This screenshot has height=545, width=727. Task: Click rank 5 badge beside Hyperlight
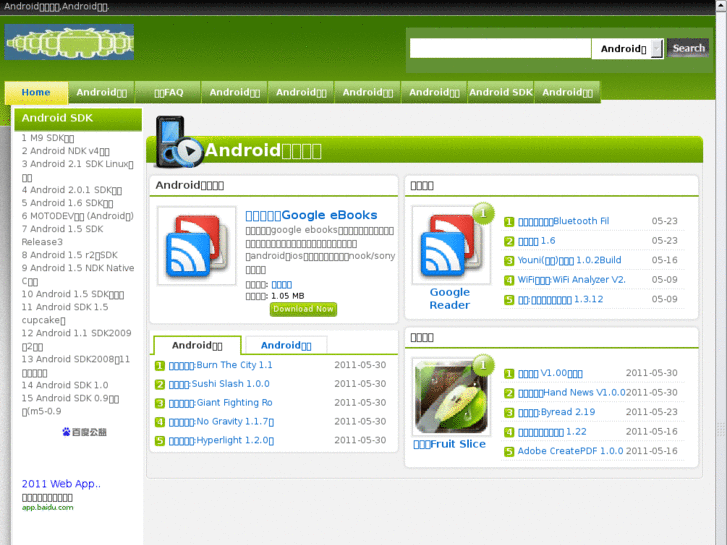(x=159, y=441)
